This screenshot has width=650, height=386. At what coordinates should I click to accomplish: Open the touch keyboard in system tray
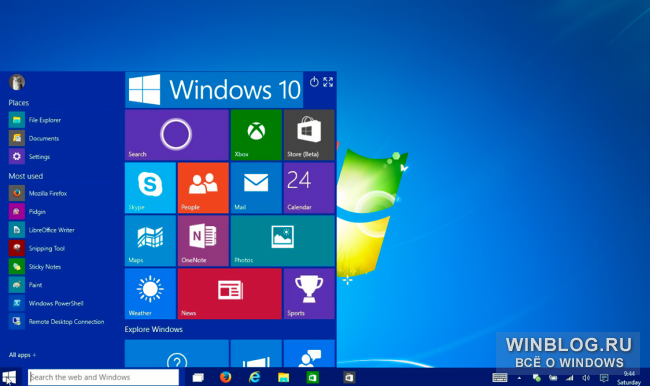[500, 377]
